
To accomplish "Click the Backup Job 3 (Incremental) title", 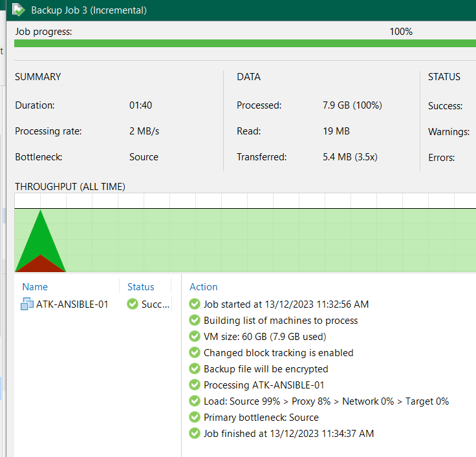I will [x=89, y=10].
